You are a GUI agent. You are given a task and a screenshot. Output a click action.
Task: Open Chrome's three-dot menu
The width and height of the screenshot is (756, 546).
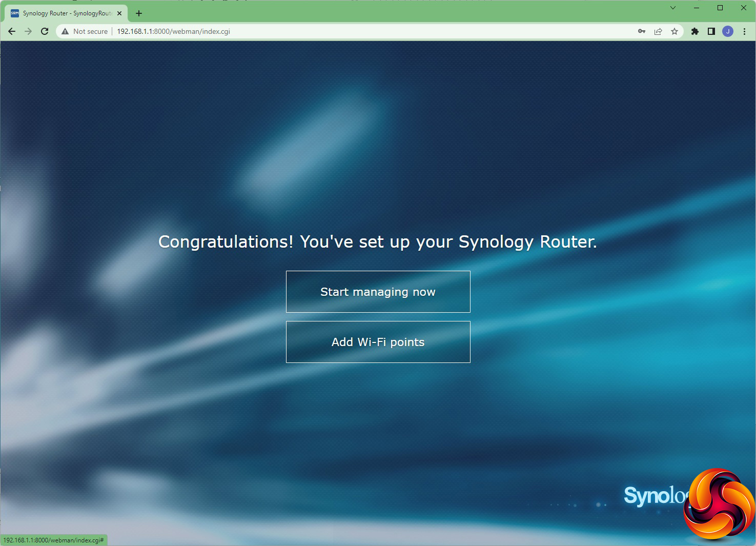[x=744, y=31]
